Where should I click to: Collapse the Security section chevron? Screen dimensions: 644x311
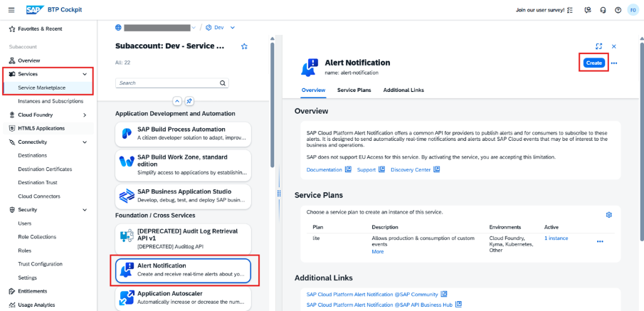[85, 210]
